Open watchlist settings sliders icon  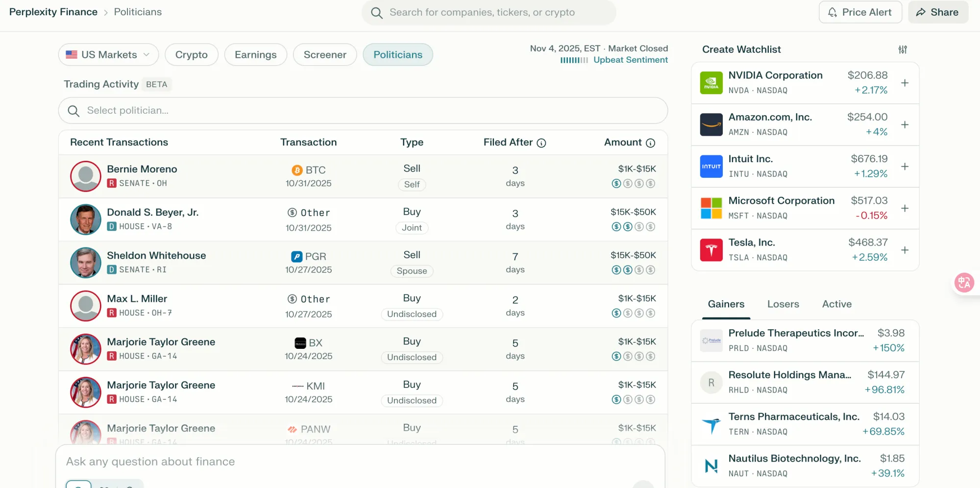click(903, 49)
